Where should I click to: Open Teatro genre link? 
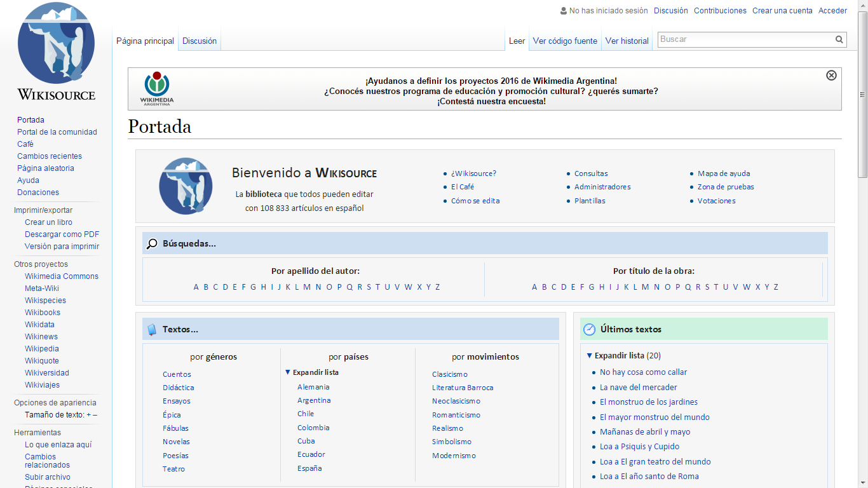point(173,469)
